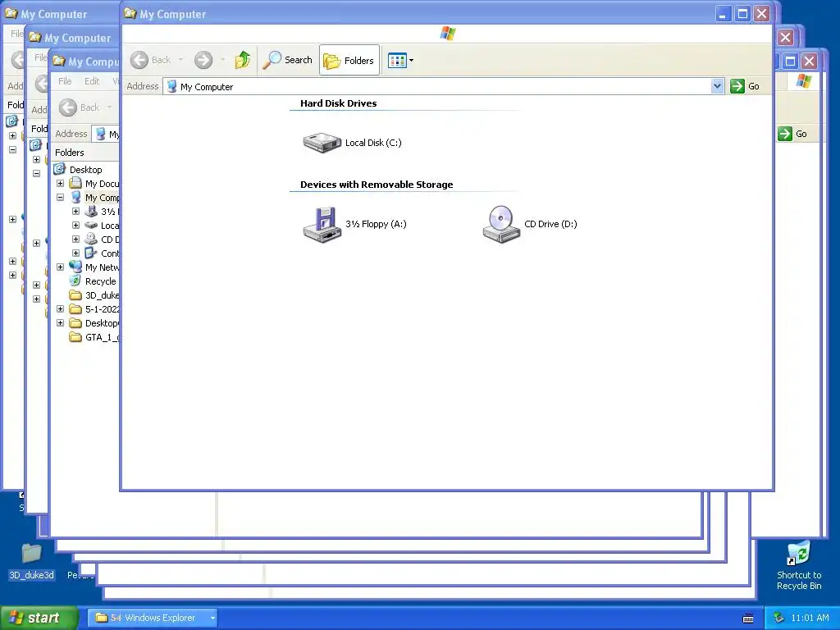Click the Back button in front window
Image resolution: width=840 pixels, height=630 pixels.
point(151,60)
